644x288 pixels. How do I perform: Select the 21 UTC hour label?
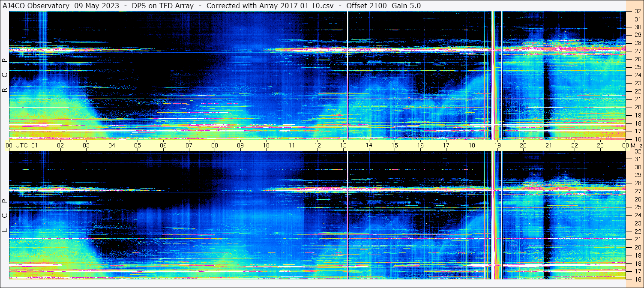tap(549, 145)
